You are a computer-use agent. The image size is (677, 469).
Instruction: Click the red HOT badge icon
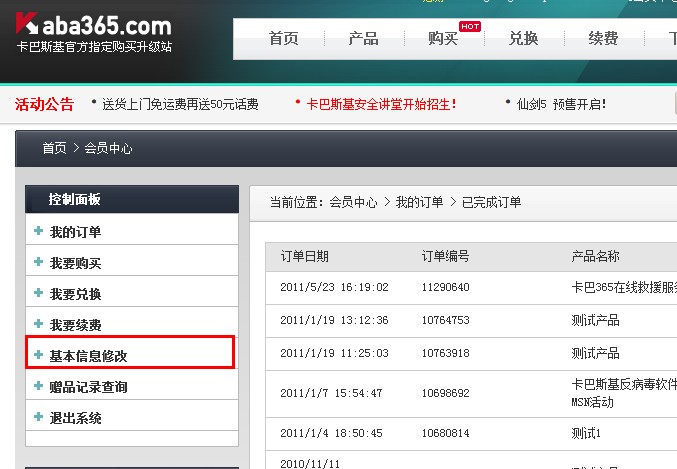pos(469,27)
